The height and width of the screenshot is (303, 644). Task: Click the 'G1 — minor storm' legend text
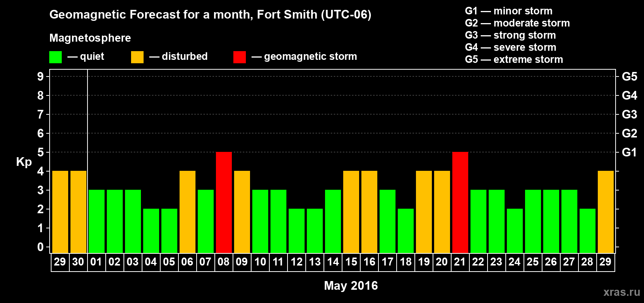point(509,11)
